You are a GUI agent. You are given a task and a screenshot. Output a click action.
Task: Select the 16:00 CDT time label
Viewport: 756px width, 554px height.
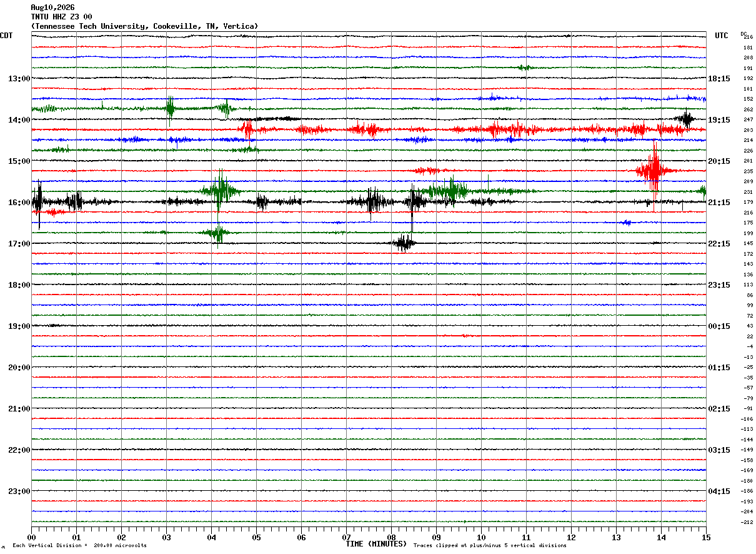tap(19, 203)
